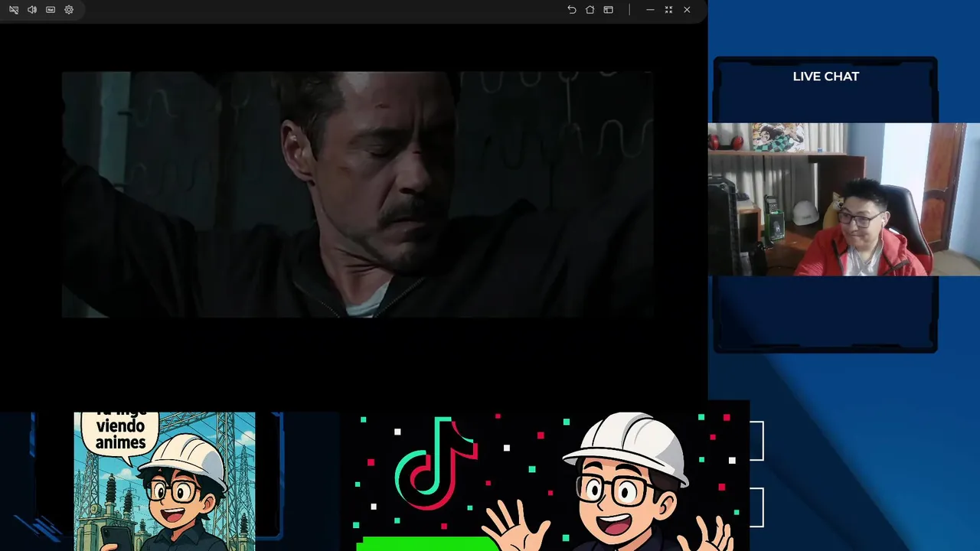Close the mirrored video window
Viewport: 980px width, 551px height.
tap(687, 10)
